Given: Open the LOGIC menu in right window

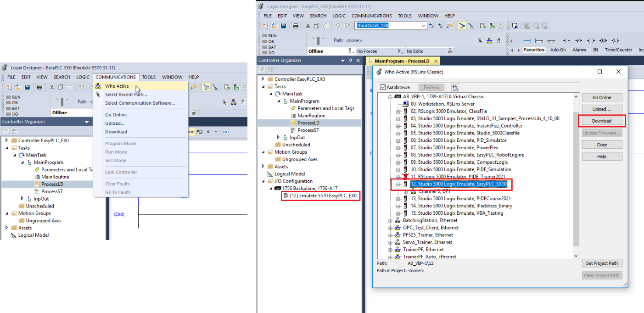Looking at the screenshot, I should point(339,16).
